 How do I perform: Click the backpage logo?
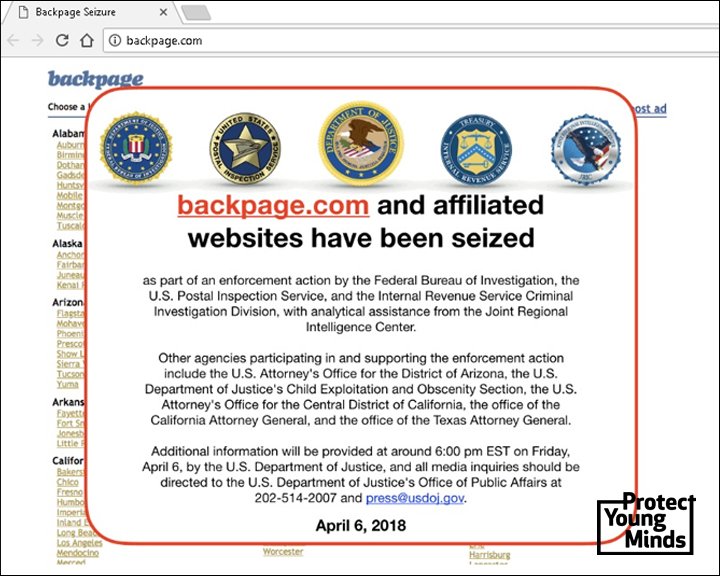click(x=96, y=79)
